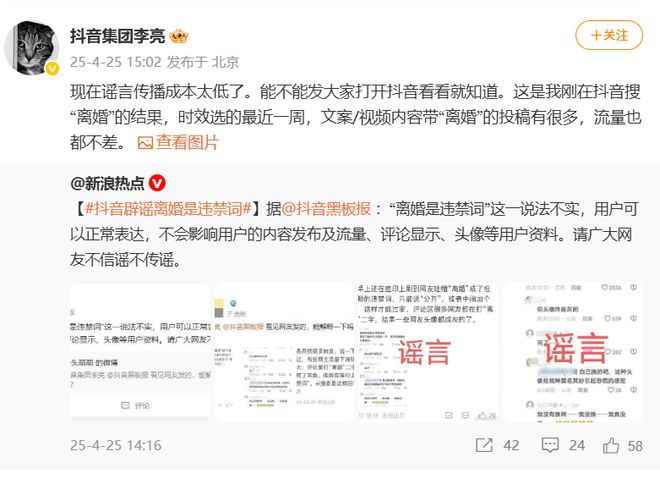Click the repost share icon
Screen dimensions: 660x479
pos(484,445)
